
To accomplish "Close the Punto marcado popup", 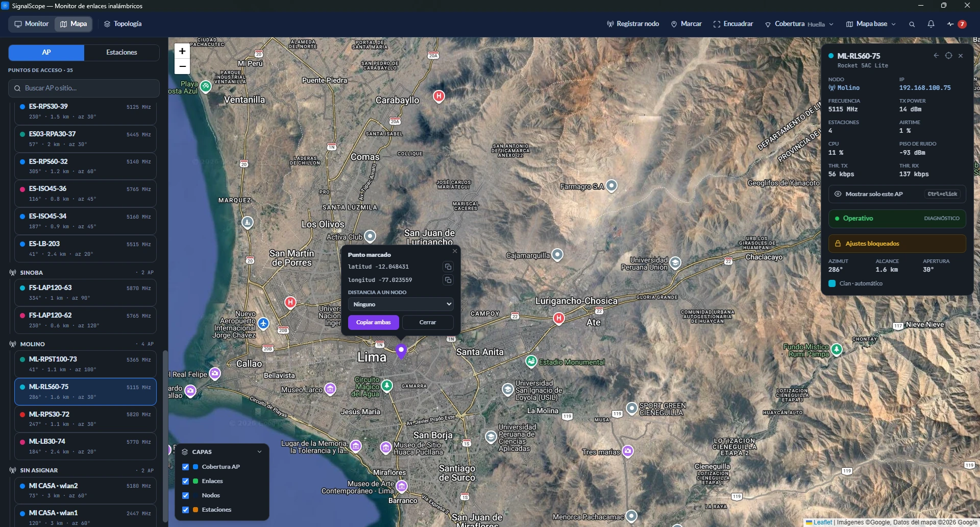I will (455, 251).
